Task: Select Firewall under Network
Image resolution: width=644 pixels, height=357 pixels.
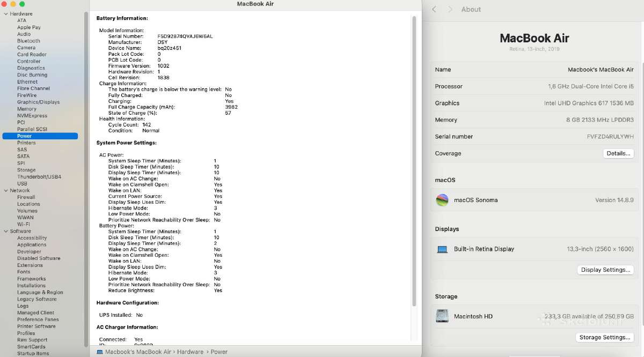Action: coord(26,197)
